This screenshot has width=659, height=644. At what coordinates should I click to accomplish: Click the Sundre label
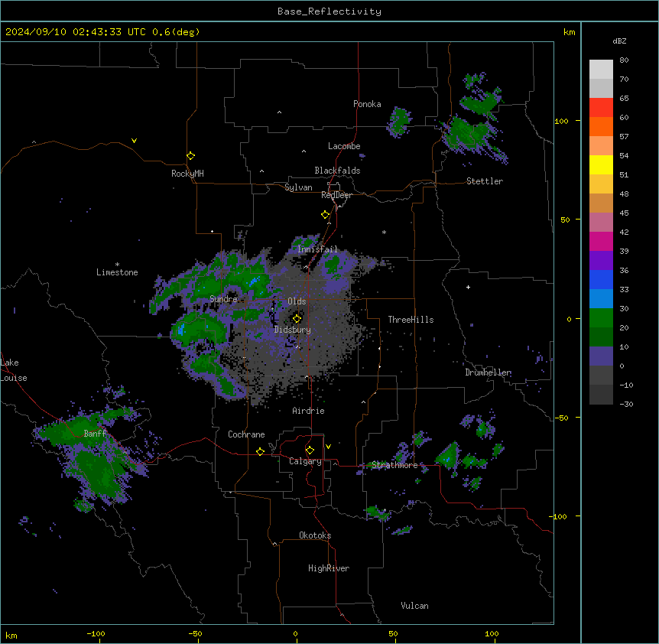(223, 299)
